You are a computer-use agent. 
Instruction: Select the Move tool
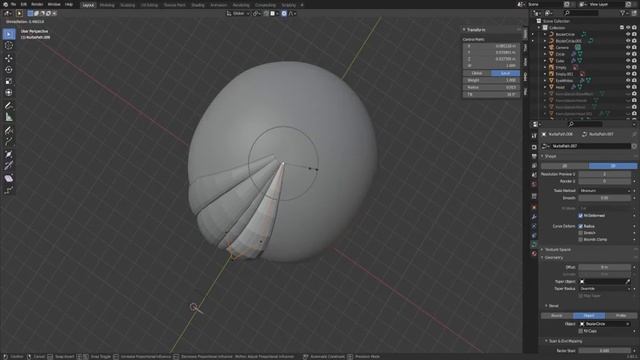(9, 58)
